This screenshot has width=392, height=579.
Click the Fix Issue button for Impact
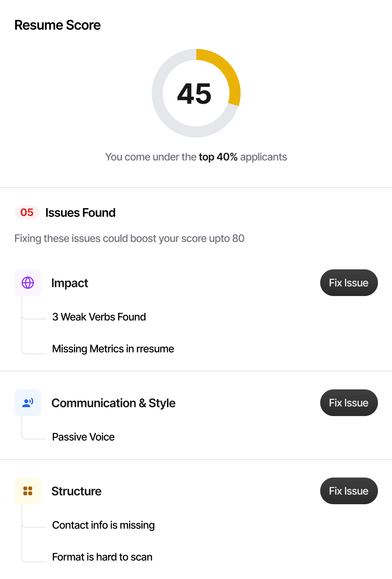click(348, 283)
